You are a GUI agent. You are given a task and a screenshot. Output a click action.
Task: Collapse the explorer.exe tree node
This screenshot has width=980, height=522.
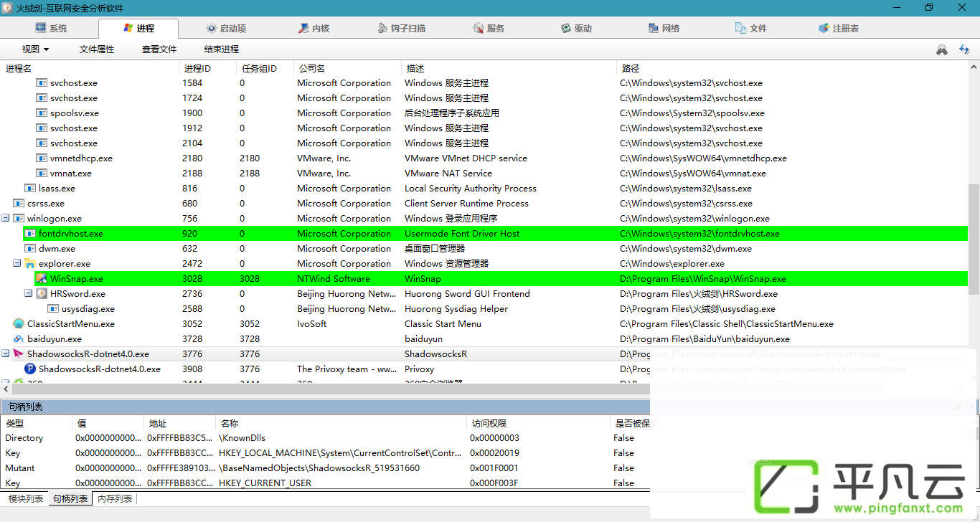pos(17,263)
